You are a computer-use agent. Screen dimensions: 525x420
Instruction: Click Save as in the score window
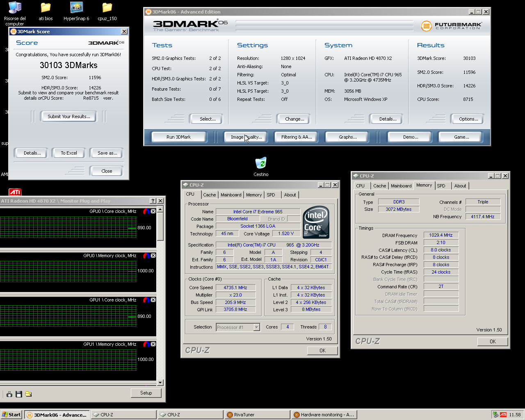click(x=107, y=153)
